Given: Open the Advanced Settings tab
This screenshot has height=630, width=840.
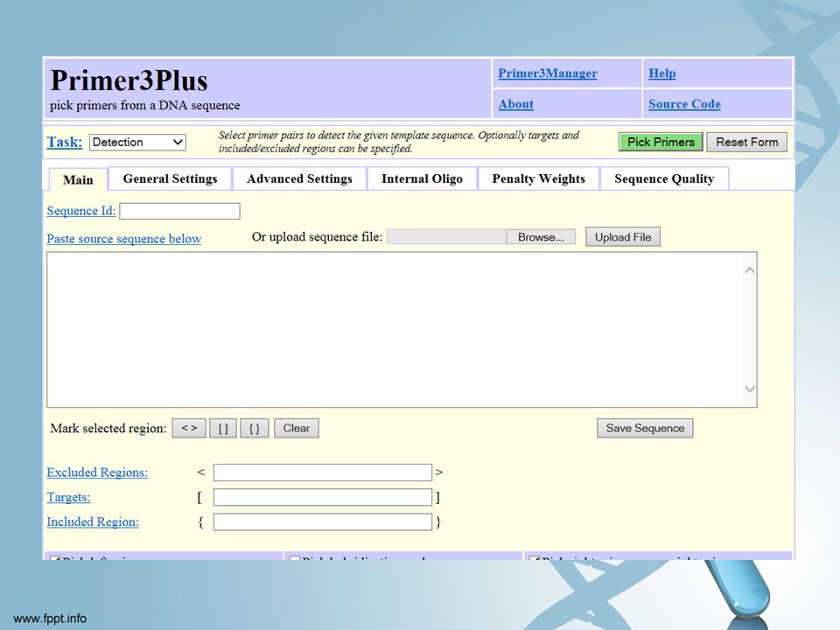Looking at the screenshot, I should [299, 178].
